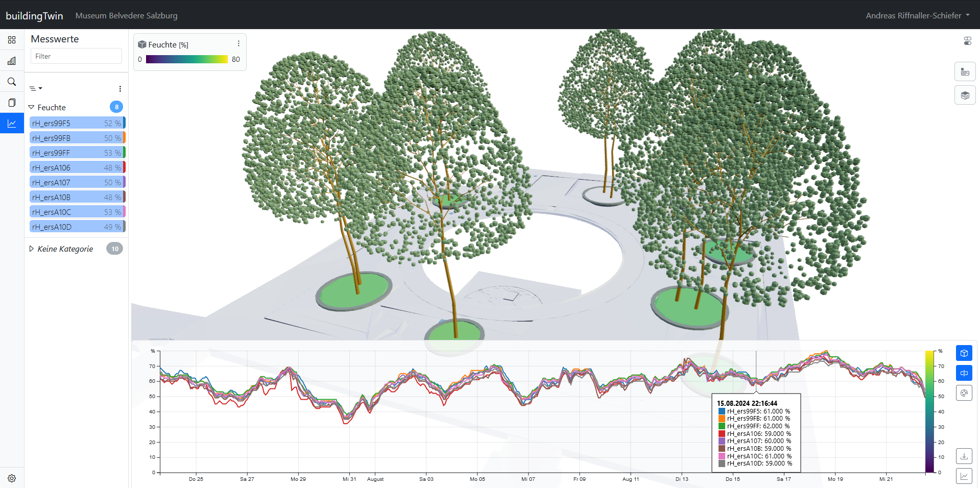Image resolution: width=980 pixels, height=488 pixels.
Task: Select the rH_ersA106 sensor entry
Action: coord(77,167)
